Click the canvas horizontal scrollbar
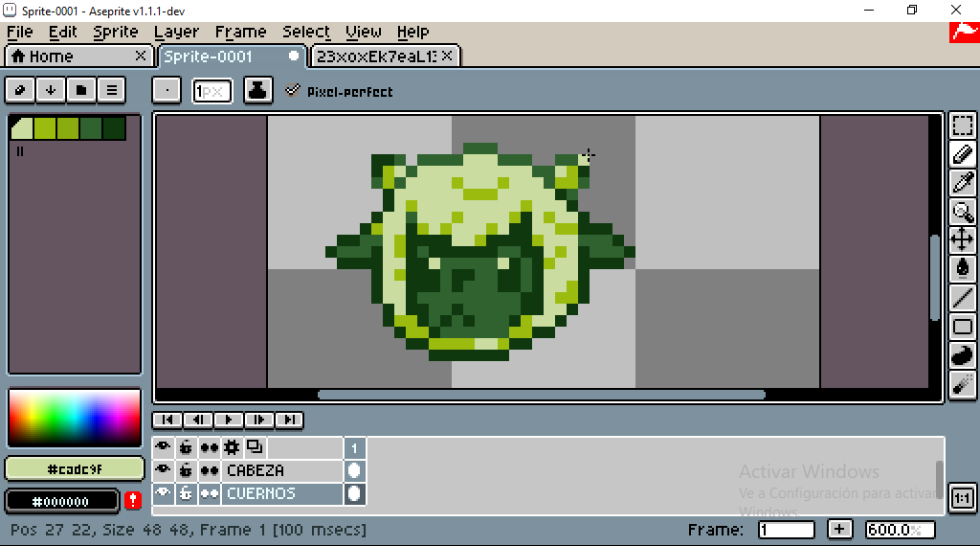Image resolution: width=980 pixels, height=546 pixels. (542, 395)
